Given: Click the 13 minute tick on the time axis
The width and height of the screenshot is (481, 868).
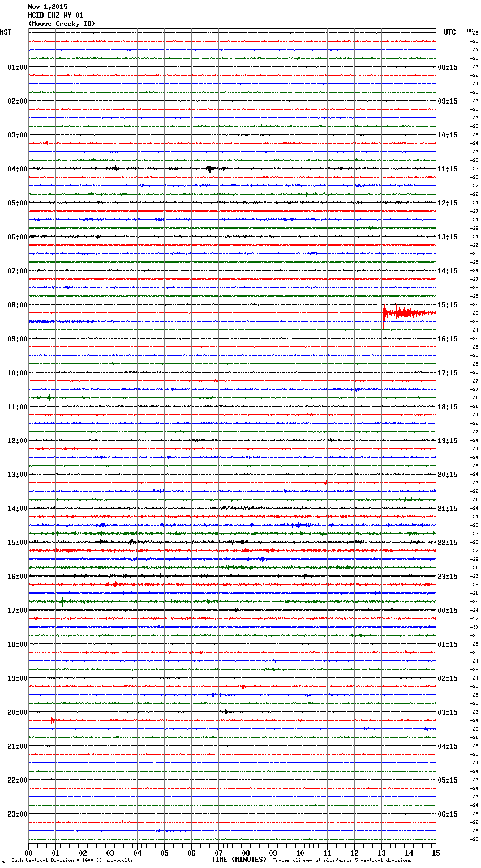Looking at the screenshot, I should tap(381, 853).
